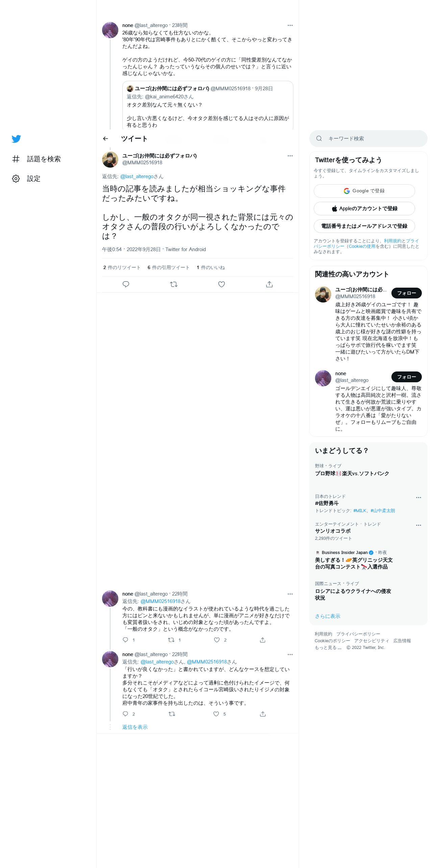Like the reply mentioning 府中青年の家事件
The width and height of the screenshot is (434, 868).
click(x=216, y=714)
